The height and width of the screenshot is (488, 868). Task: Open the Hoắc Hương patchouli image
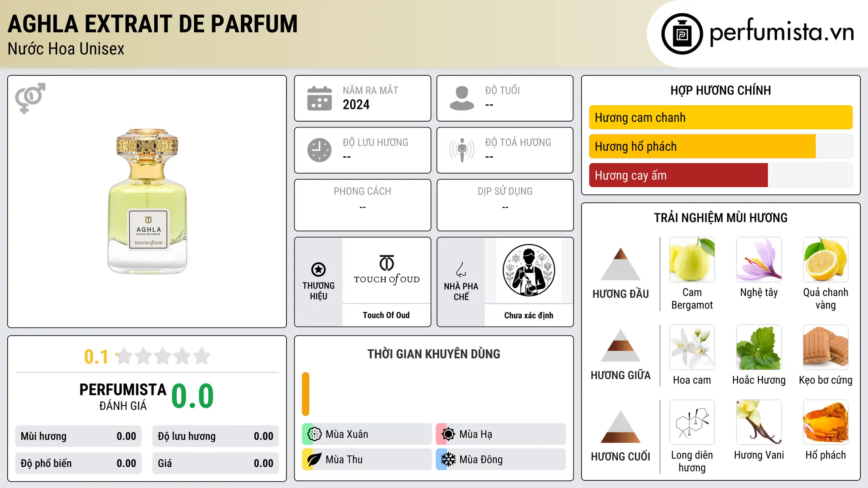(x=759, y=347)
